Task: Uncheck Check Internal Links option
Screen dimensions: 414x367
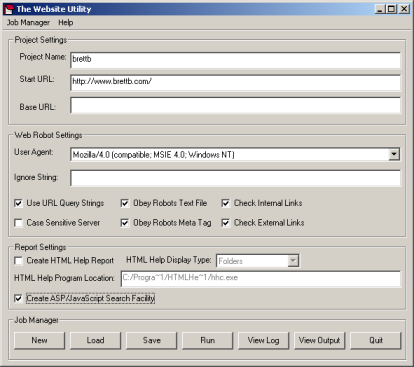Action: (x=226, y=203)
